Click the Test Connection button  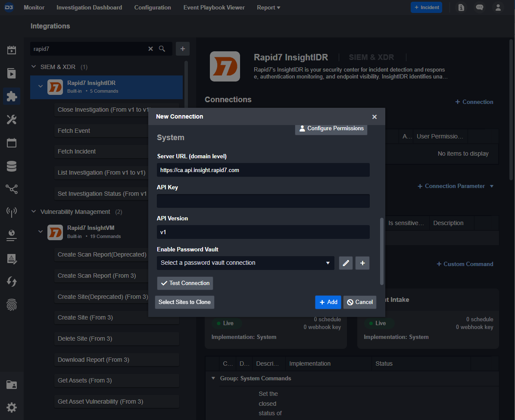point(185,283)
